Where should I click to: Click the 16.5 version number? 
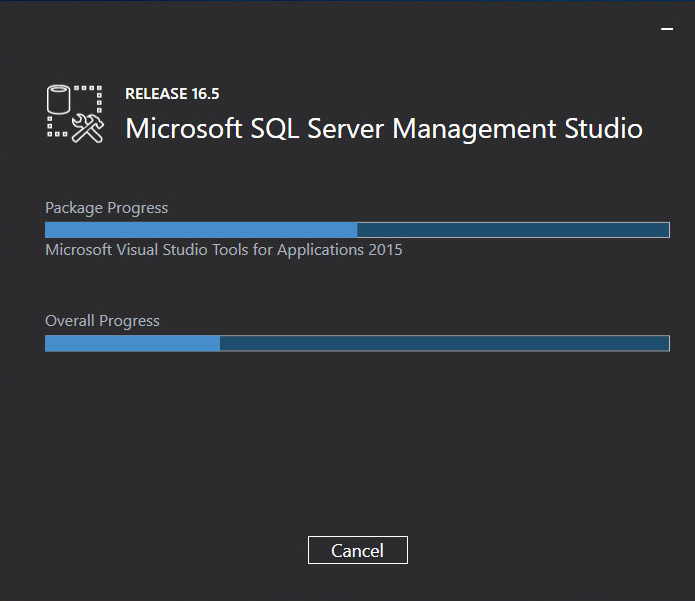(x=206, y=94)
